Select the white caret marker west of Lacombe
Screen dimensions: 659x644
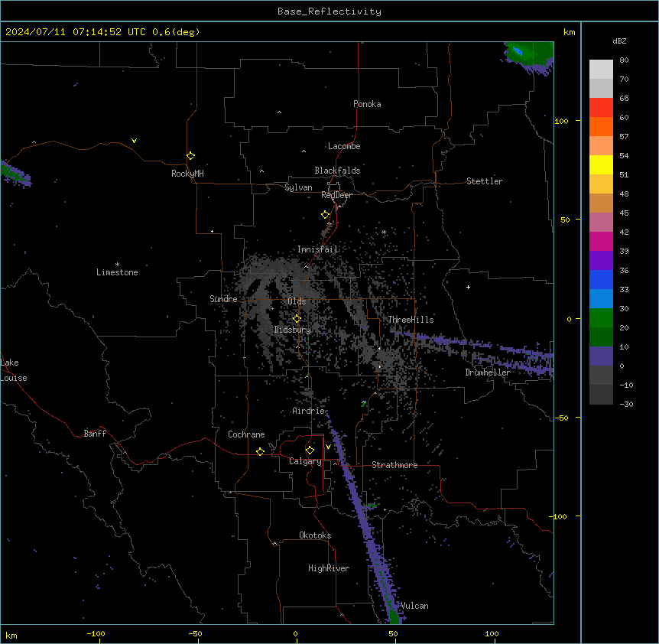pyautogui.click(x=304, y=151)
